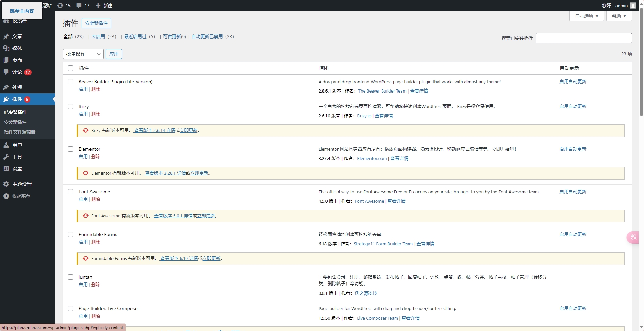644x331 pixels.
Task: Click 立即更新 for Elementor
Action: [200, 173]
